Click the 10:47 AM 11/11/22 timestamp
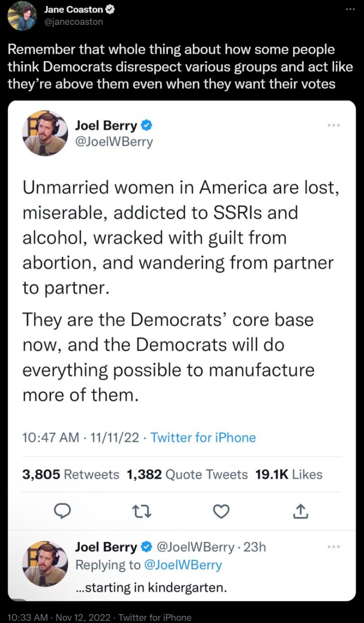Screen dimensions: 364x623 click(81, 437)
